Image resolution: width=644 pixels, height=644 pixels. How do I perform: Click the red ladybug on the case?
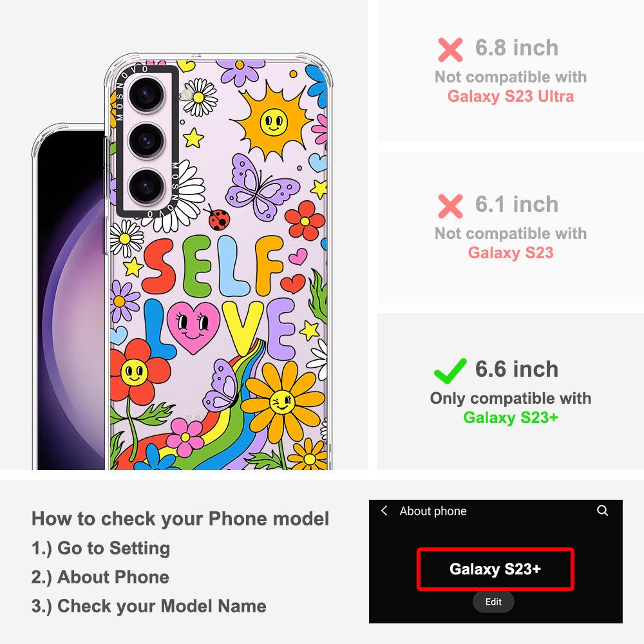(x=218, y=218)
